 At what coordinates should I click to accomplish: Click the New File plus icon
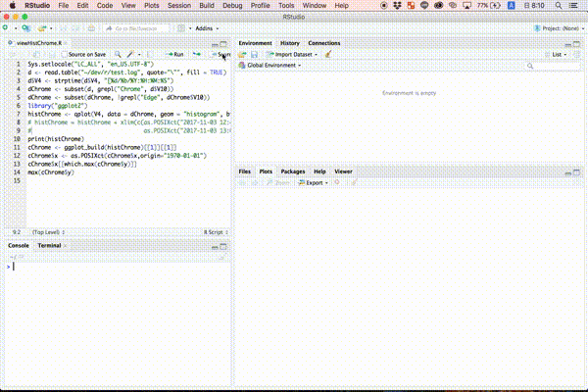point(5,28)
